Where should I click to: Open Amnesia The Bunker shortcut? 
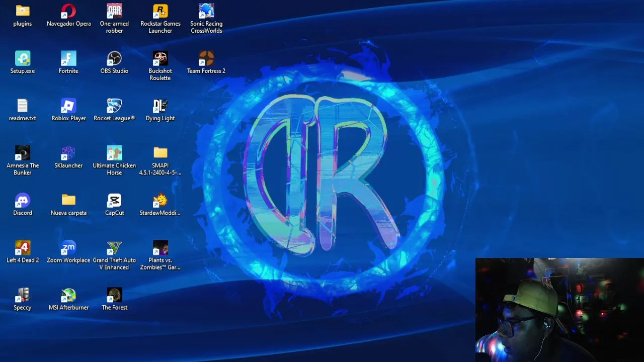[x=23, y=153]
